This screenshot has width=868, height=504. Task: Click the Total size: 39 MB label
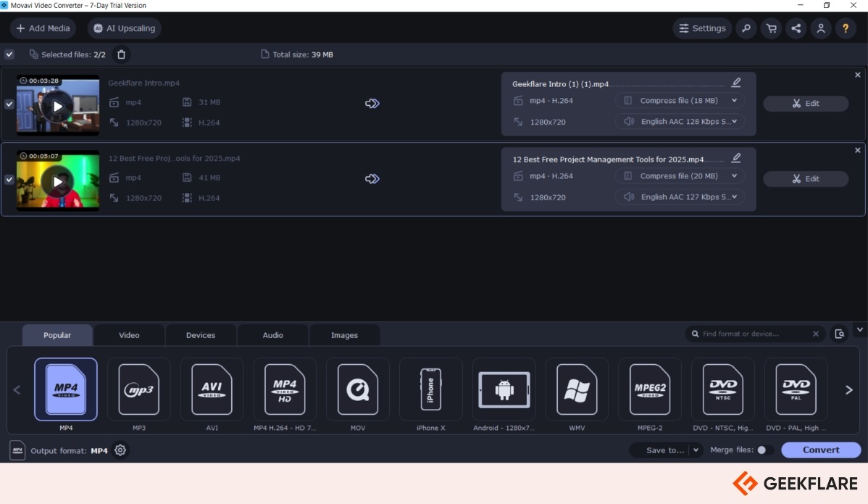297,54
